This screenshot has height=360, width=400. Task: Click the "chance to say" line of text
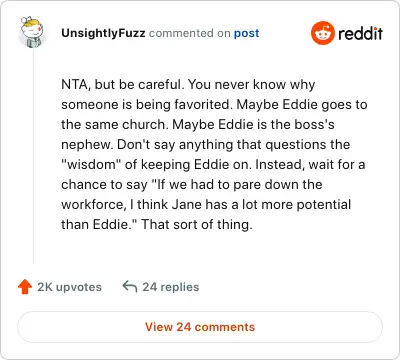192,184
